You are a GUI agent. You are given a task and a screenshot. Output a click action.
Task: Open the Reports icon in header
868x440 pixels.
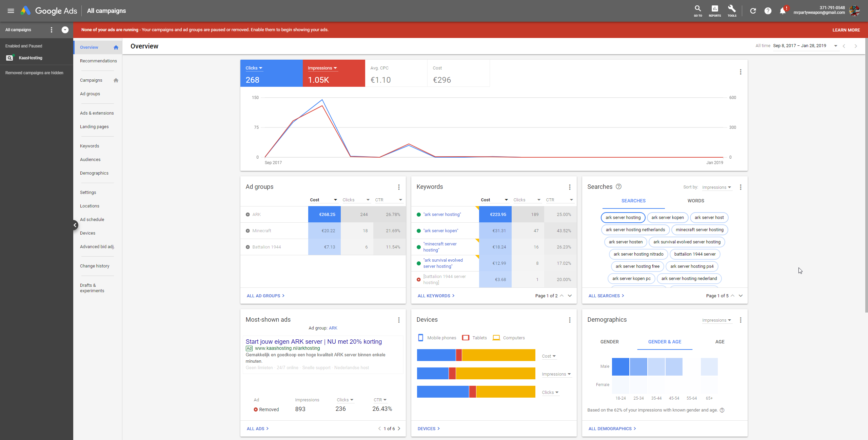714,10
